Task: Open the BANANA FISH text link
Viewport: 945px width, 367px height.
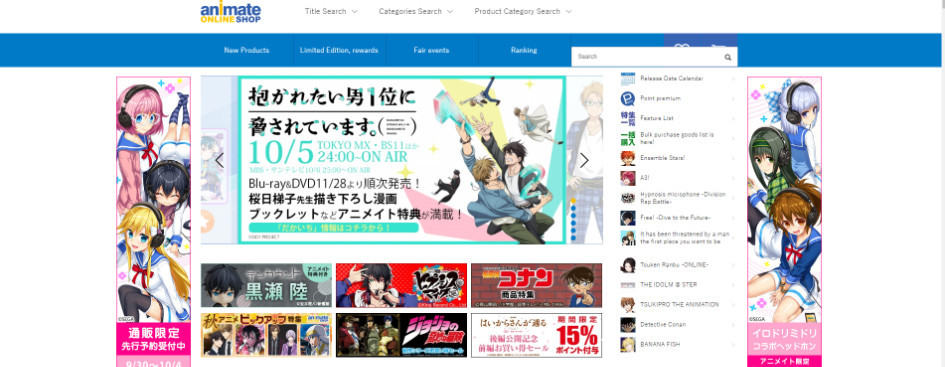Action: [x=661, y=345]
